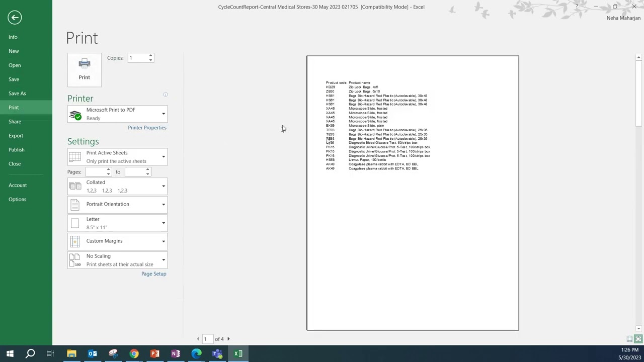This screenshot has width=644, height=362.
Task: Open Microsoft Edge from taskbar
Action: 196,353
